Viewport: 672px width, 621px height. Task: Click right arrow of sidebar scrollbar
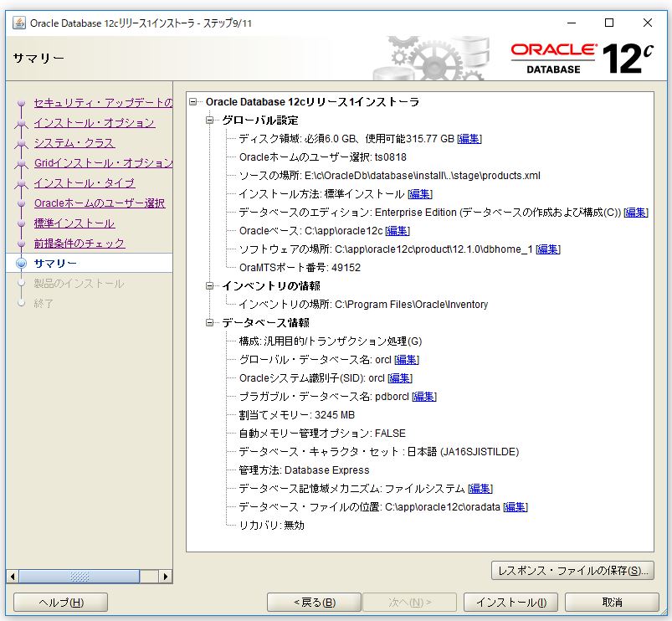166,577
